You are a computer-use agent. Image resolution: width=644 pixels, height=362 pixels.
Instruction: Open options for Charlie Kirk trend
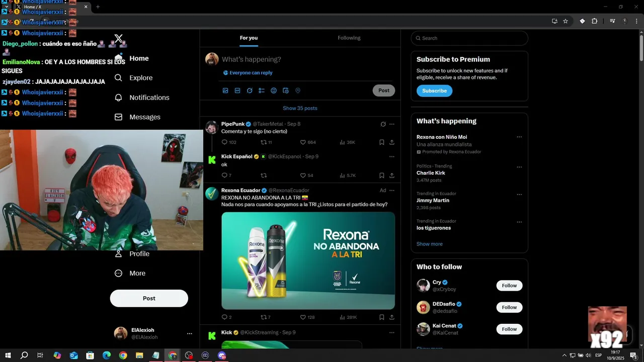(519, 167)
